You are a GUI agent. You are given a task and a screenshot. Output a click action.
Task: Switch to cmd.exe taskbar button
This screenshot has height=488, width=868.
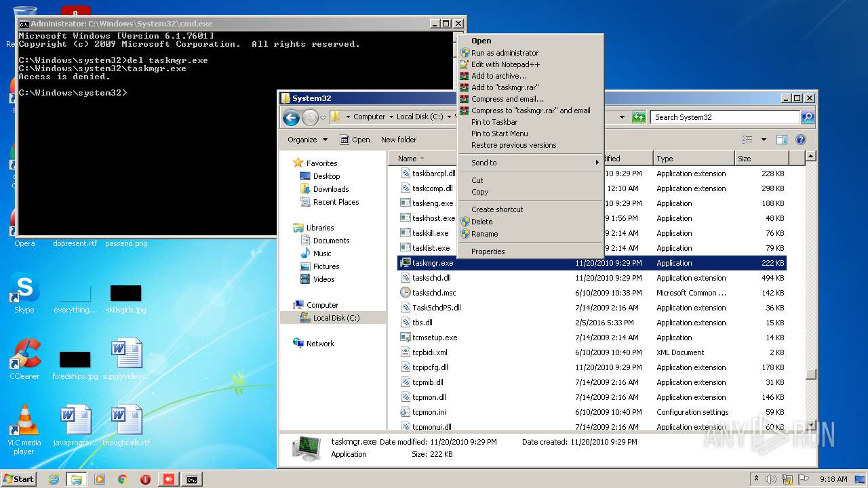click(191, 479)
